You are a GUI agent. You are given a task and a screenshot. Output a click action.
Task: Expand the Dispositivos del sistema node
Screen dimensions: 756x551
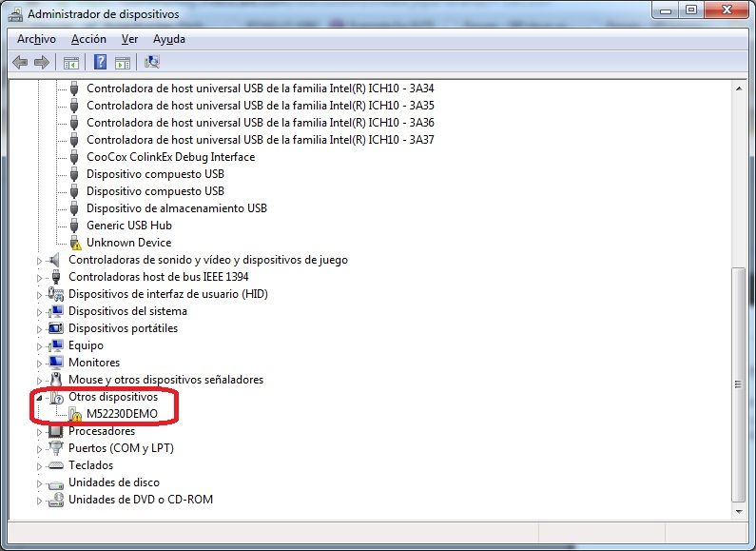click(40, 312)
